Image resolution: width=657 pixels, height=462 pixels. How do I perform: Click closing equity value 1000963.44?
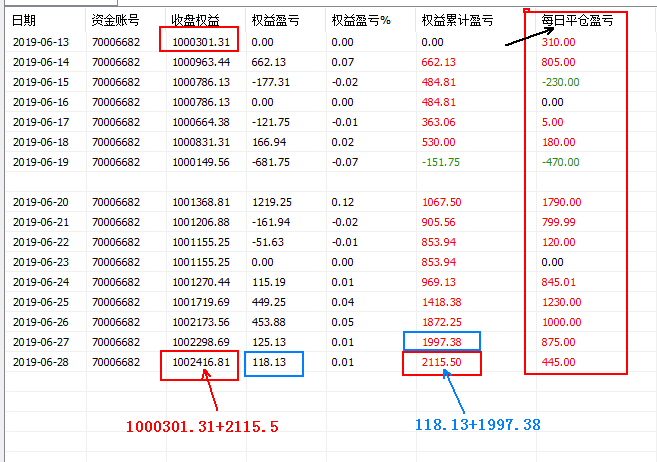(x=201, y=62)
